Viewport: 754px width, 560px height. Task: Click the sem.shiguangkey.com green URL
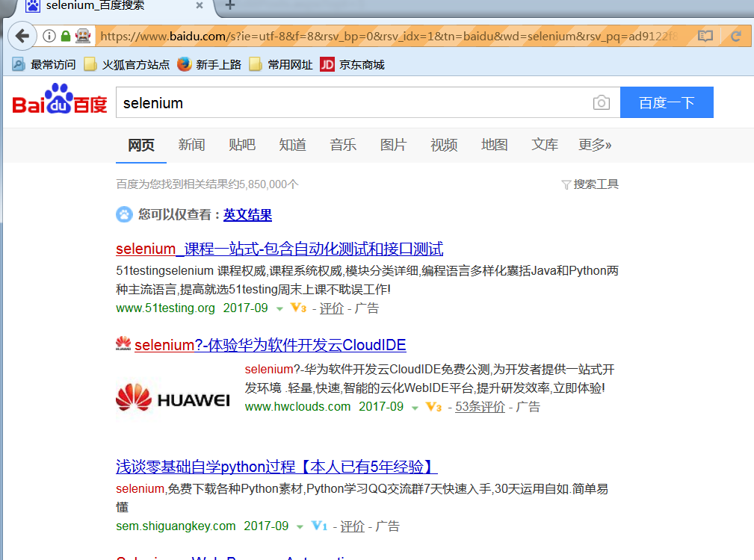(x=176, y=526)
